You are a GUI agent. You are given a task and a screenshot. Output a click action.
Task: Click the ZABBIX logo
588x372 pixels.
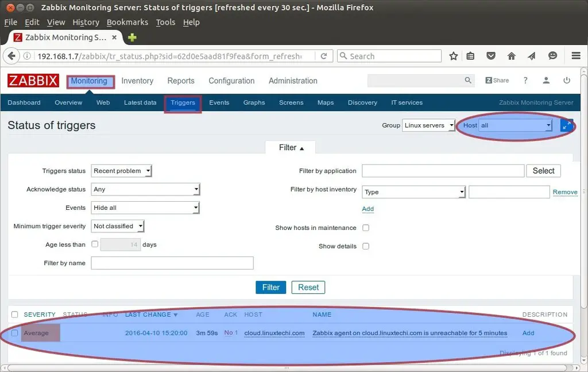33,80
